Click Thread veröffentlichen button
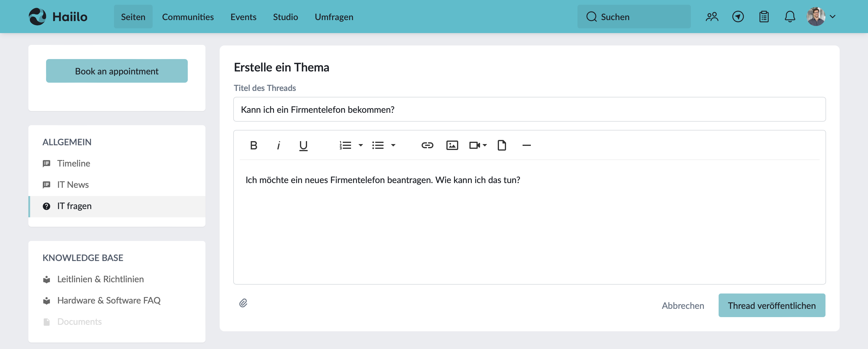Image resolution: width=868 pixels, height=349 pixels. pos(772,305)
